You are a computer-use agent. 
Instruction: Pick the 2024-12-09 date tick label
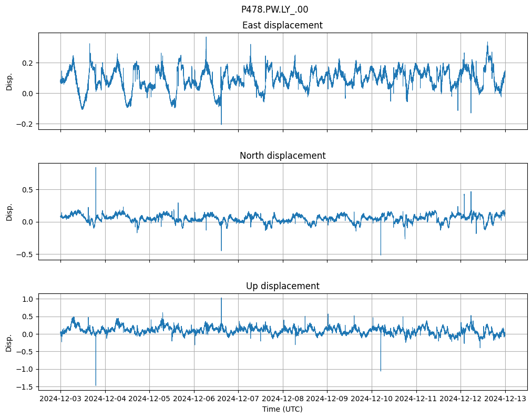(x=328, y=399)
